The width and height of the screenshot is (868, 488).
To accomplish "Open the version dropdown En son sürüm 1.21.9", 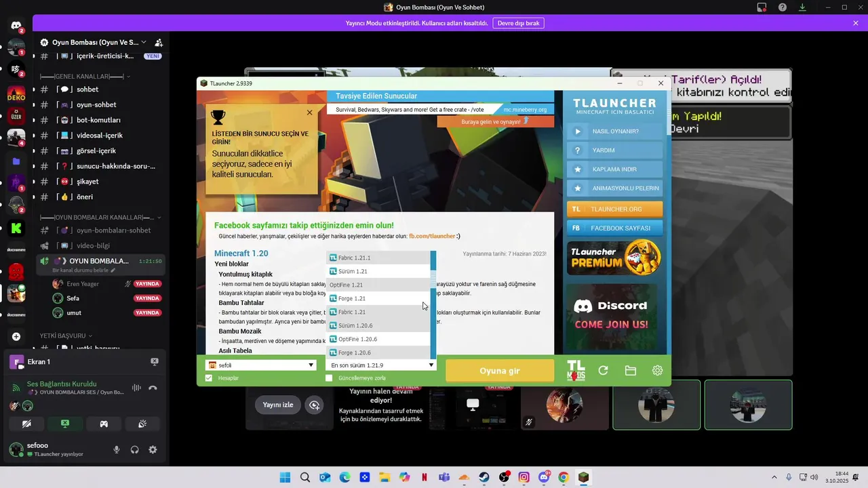I will 382,365.
